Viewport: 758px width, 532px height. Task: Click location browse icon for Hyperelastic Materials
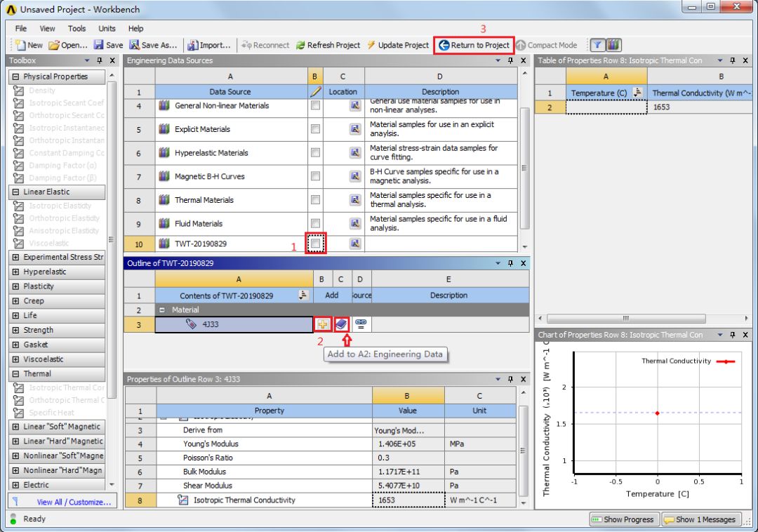[355, 153]
